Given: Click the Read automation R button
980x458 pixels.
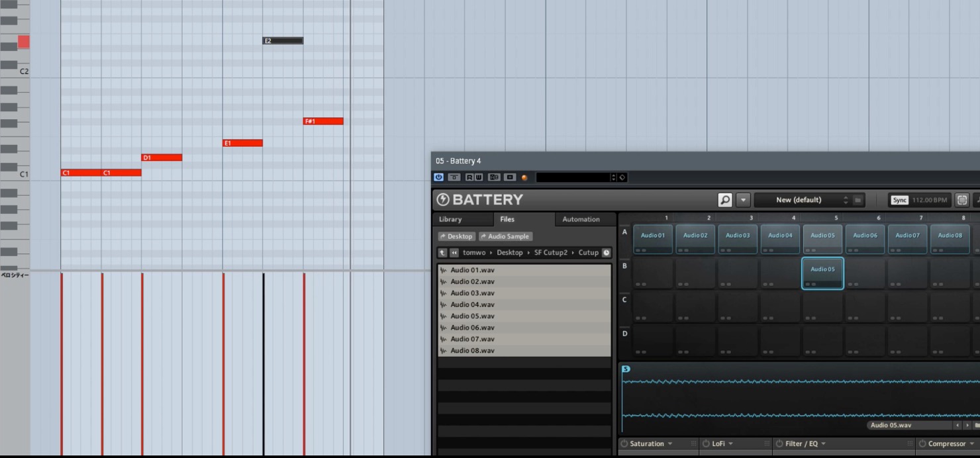Looking at the screenshot, I should click(x=469, y=177).
